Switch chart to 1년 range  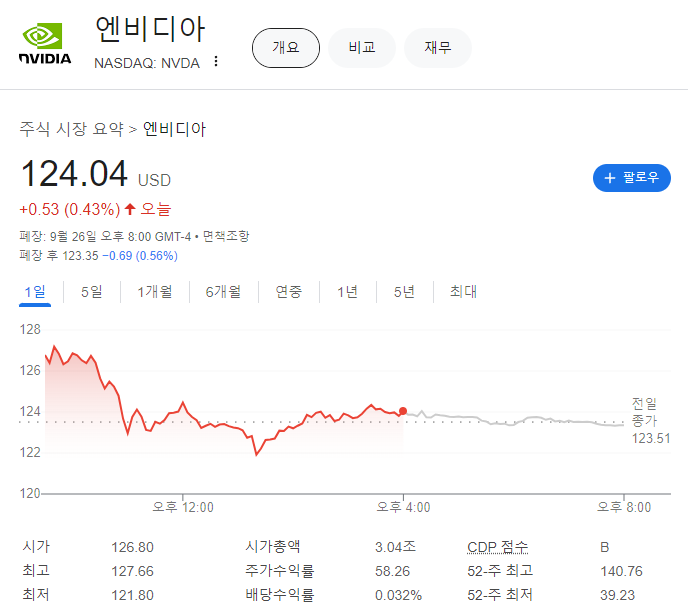(x=348, y=292)
